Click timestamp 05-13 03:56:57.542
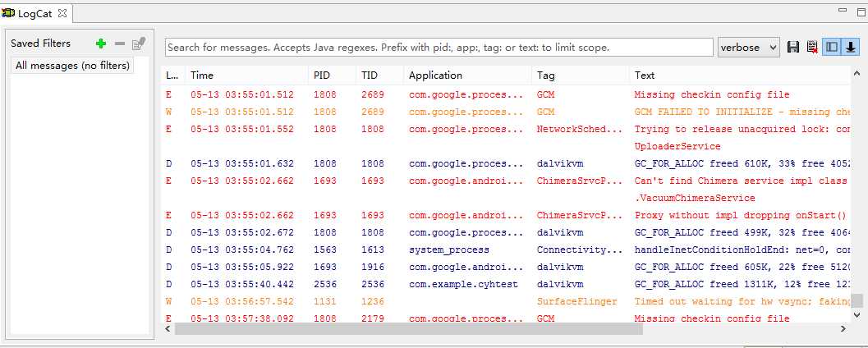The width and height of the screenshot is (868, 348). pyautogui.click(x=242, y=301)
